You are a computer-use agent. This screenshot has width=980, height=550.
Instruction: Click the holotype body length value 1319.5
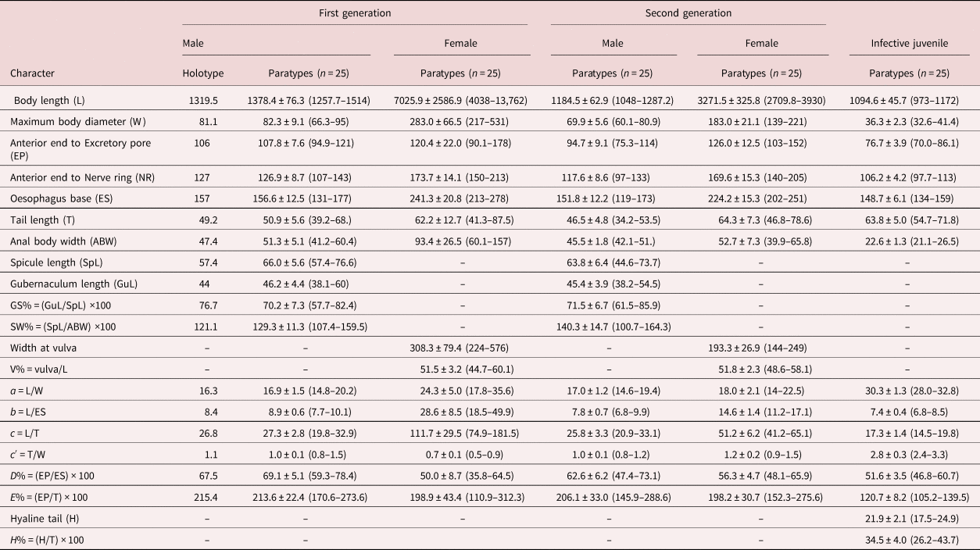202,101
